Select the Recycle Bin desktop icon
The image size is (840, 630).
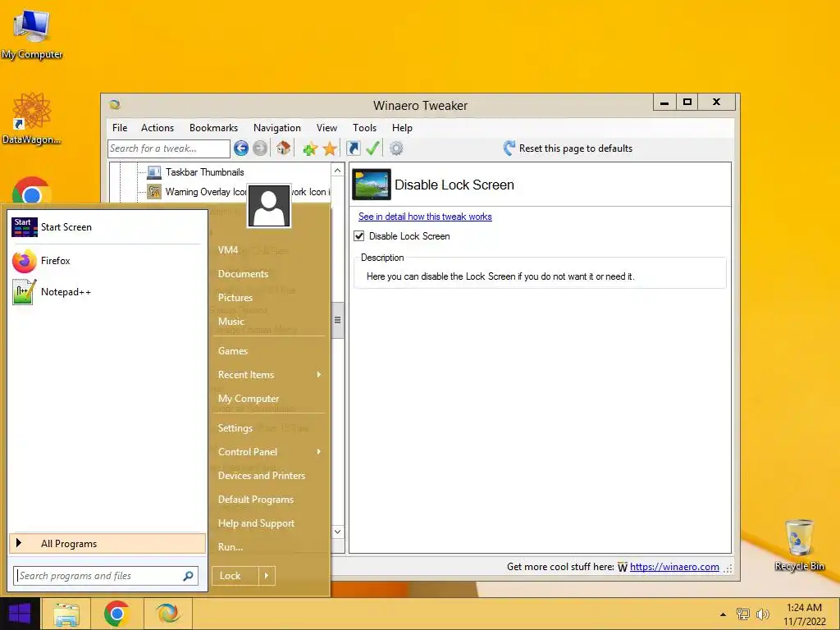pos(799,545)
